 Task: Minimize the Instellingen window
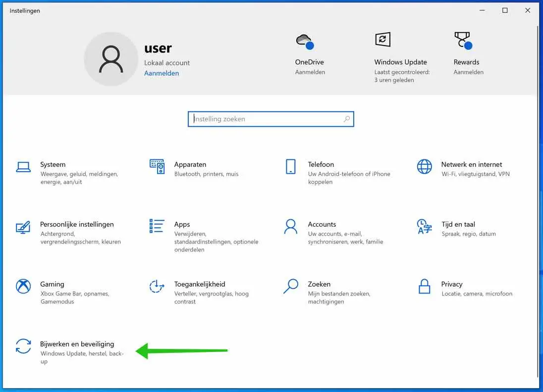pos(482,10)
